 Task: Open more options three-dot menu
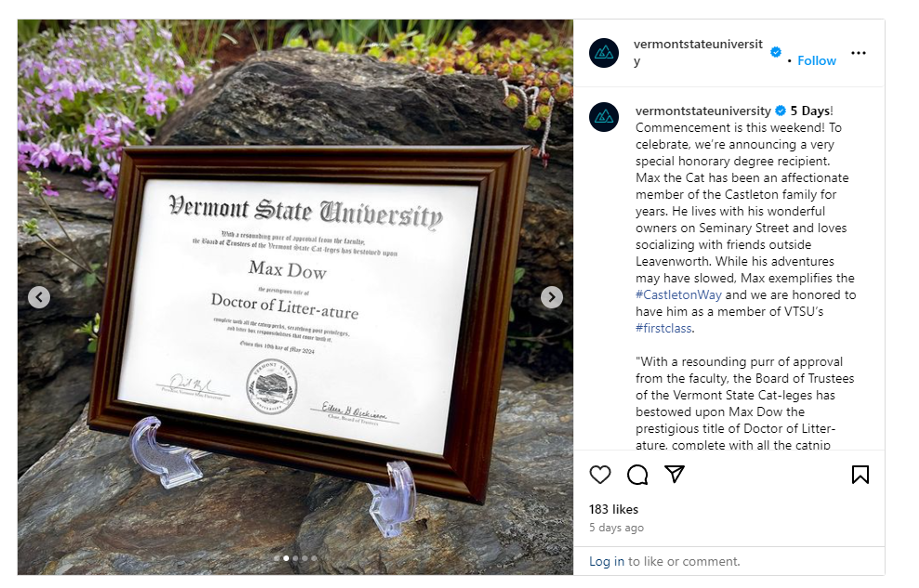click(859, 53)
